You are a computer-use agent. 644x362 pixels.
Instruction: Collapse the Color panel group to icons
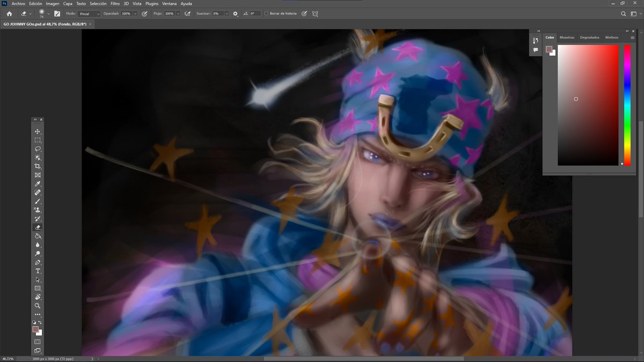(627, 31)
